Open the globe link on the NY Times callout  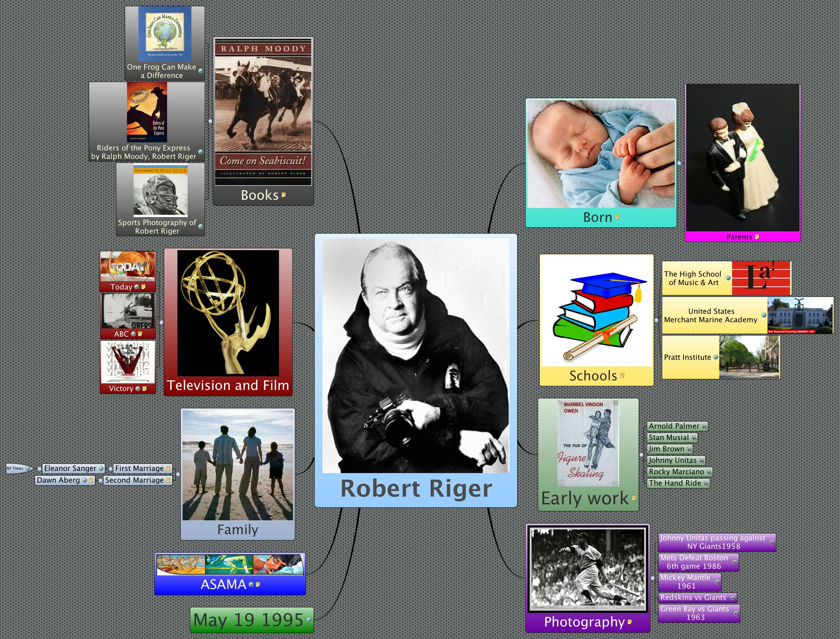(27, 469)
